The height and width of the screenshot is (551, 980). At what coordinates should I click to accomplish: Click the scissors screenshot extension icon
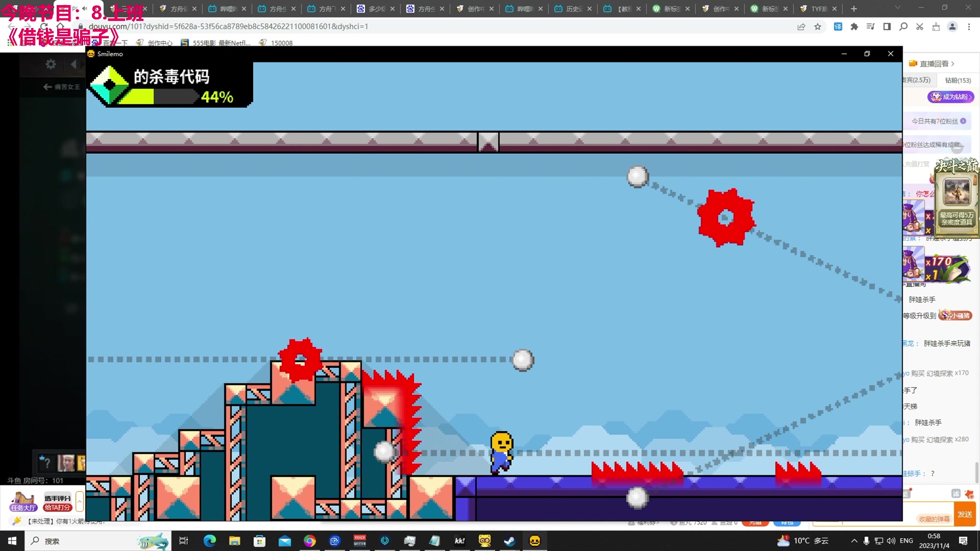tap(920, 27)
